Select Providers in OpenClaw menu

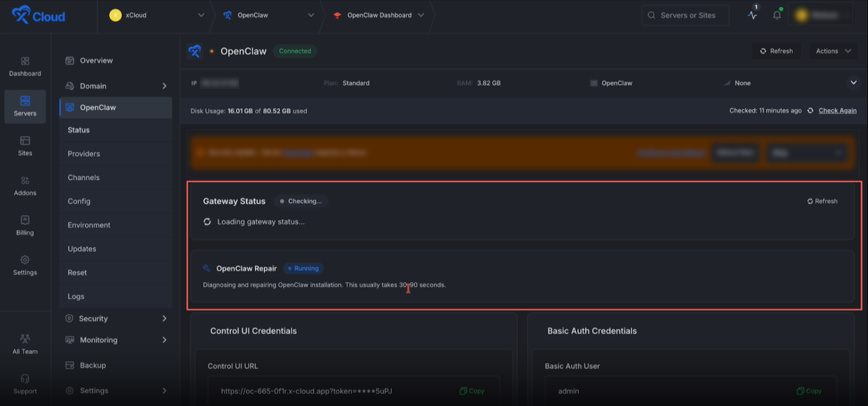pos(84,154)
